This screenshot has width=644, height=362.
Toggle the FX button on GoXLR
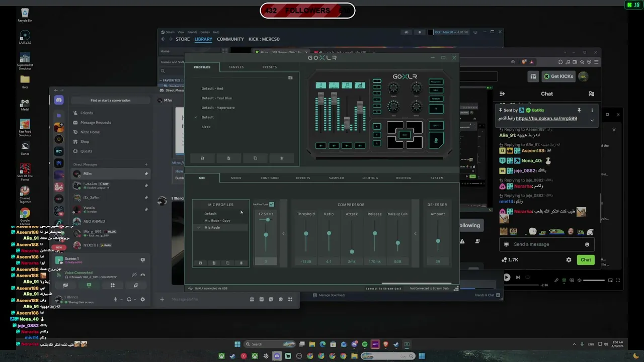tap(436, 109)
